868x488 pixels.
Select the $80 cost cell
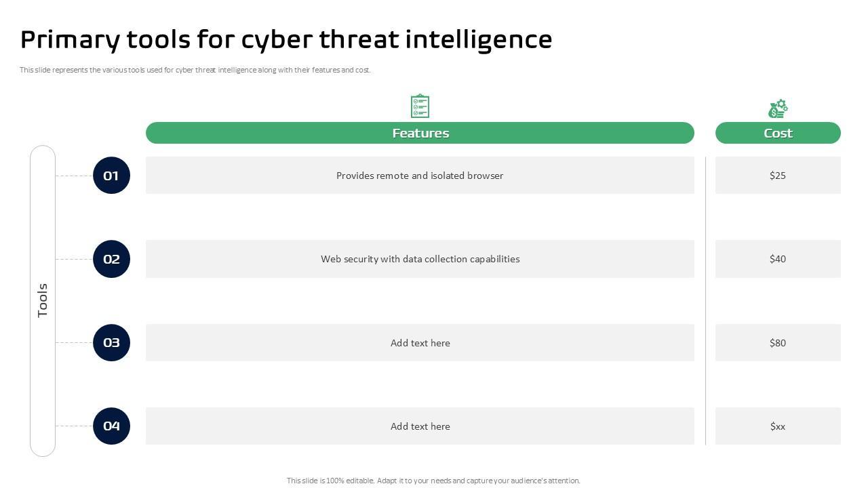(778, 343)
